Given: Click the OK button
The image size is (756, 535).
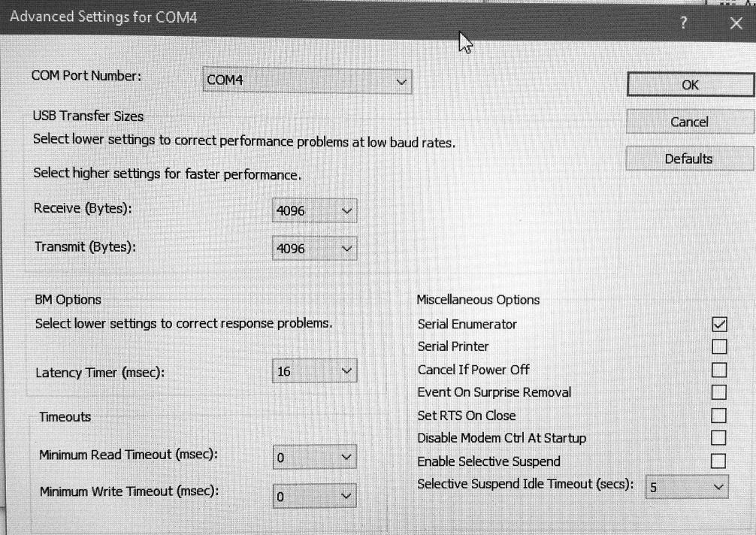Looking at the screenshot, I should click(691, 85).
